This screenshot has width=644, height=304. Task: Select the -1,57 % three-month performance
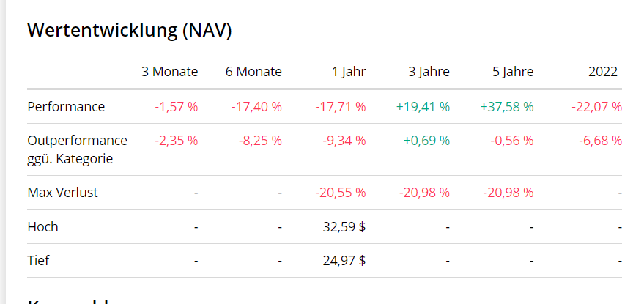pos(177,107)
